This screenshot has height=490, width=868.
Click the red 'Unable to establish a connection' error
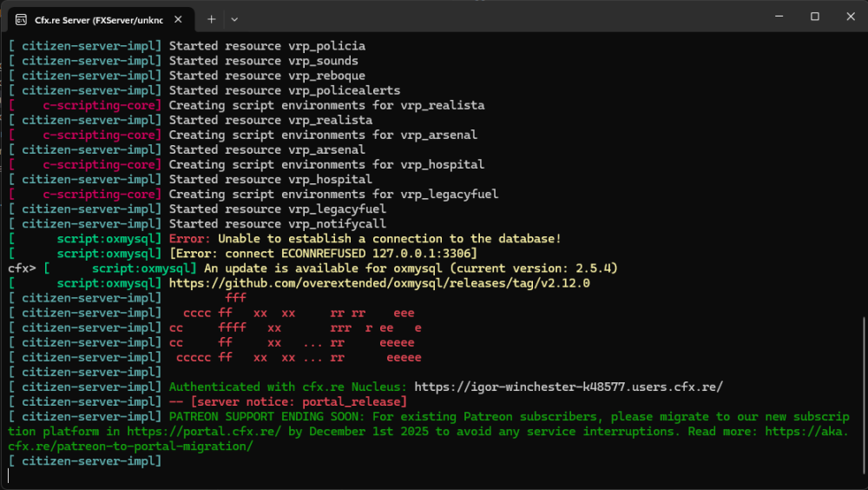point(389,239)
